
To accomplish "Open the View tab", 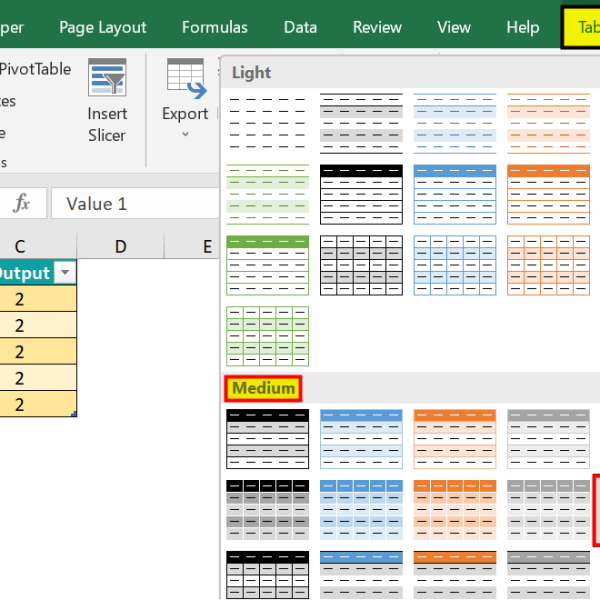I will coord(454,28).
